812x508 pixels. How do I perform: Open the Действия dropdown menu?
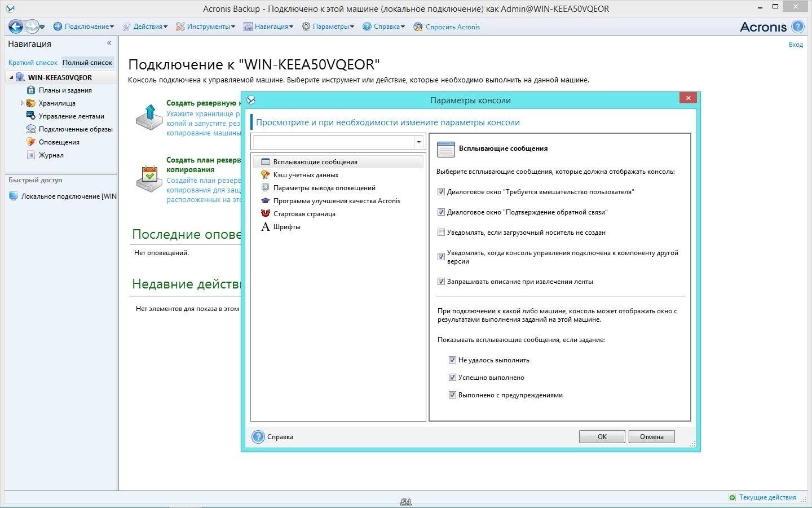point(145,27)
